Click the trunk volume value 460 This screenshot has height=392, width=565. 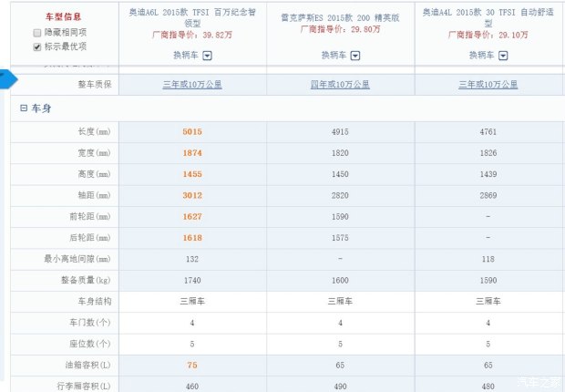(x=192, y=387)
